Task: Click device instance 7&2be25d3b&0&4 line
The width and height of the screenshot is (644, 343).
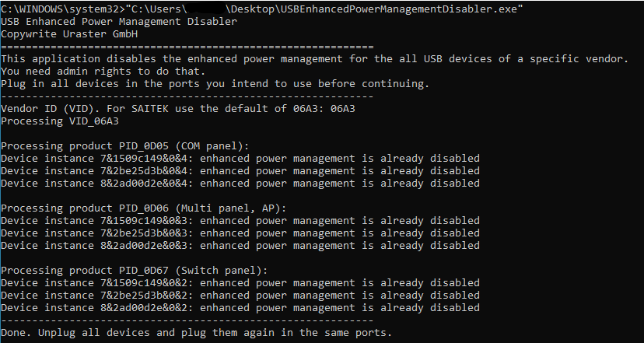Action: (240, 170)
